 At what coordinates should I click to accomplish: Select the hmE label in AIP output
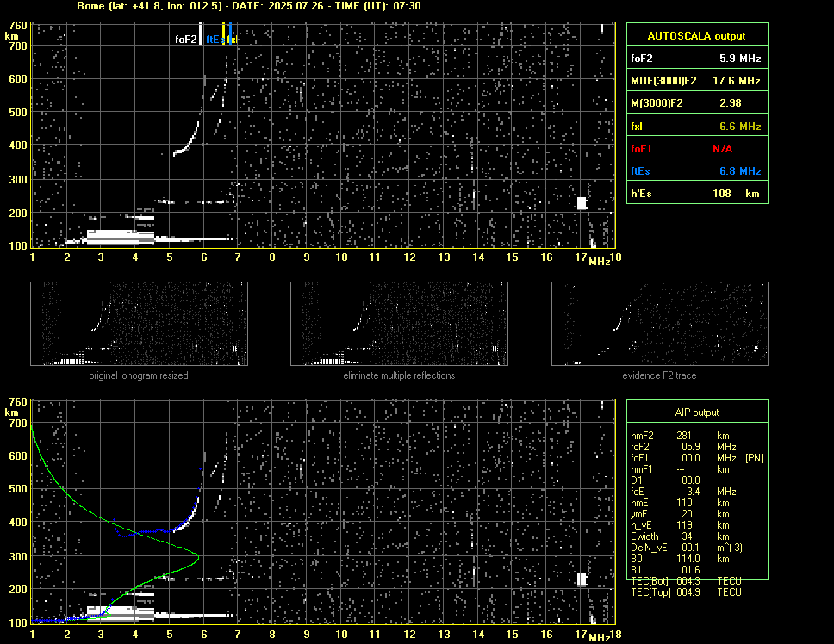click(639, 503)
